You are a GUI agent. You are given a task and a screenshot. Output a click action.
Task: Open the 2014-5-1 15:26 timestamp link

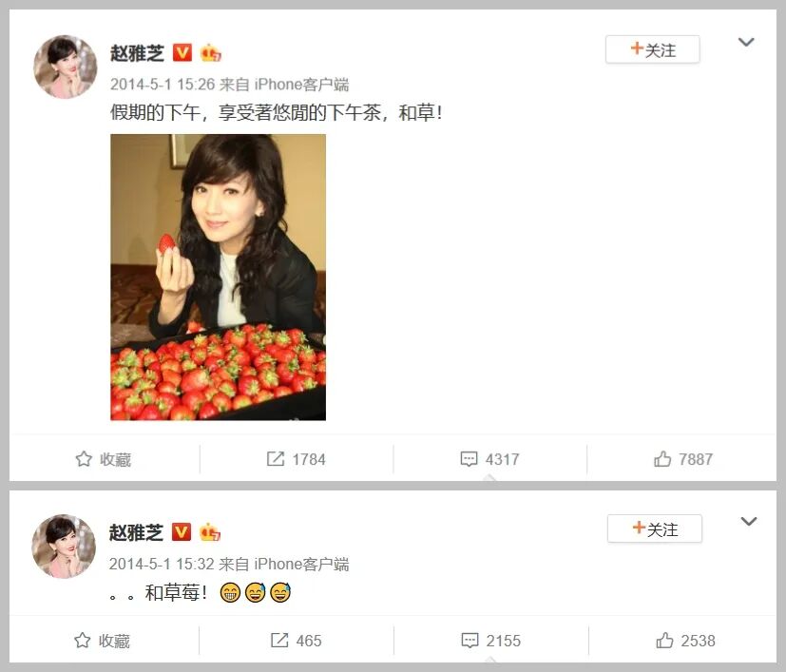(x=163, y=85)
